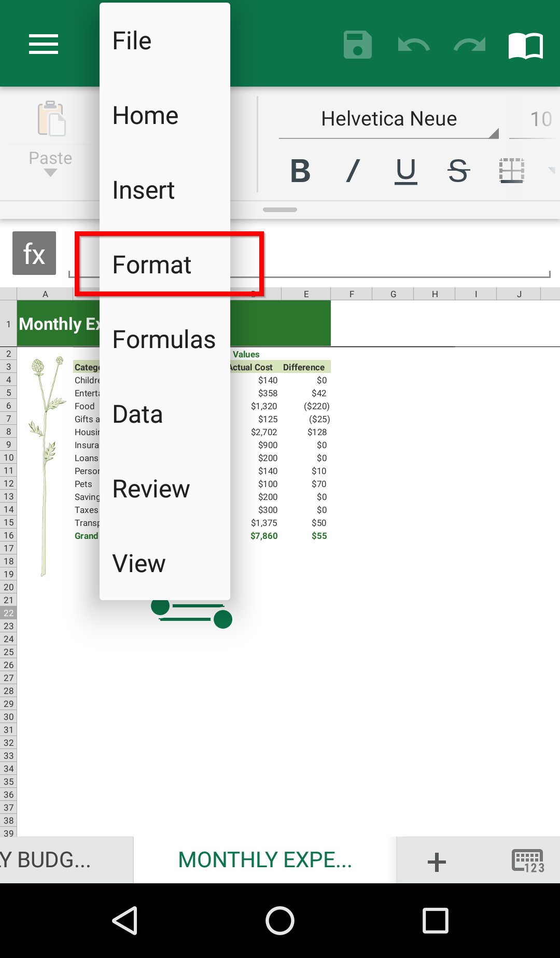
Task: Open the fx function button
Action: tap(34, 253)
